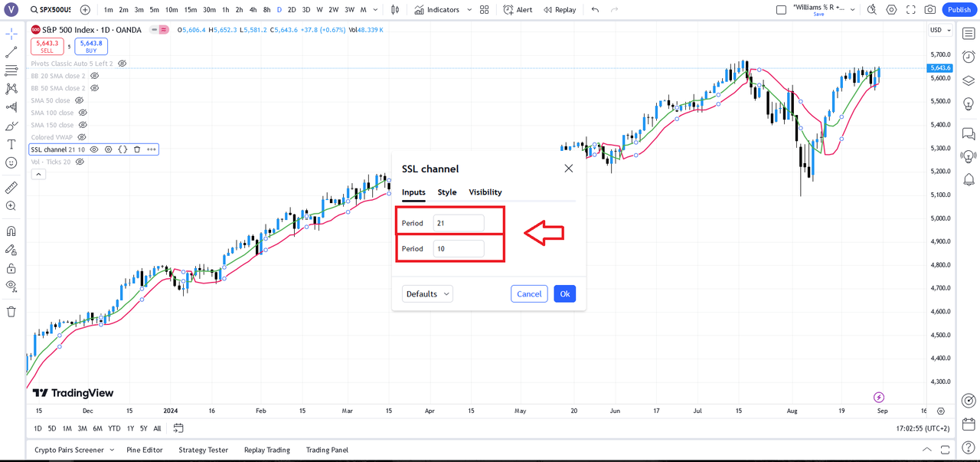Open the calendar go-to-date icon
This screenshot has width=980, height=462.
click(179, 428)
